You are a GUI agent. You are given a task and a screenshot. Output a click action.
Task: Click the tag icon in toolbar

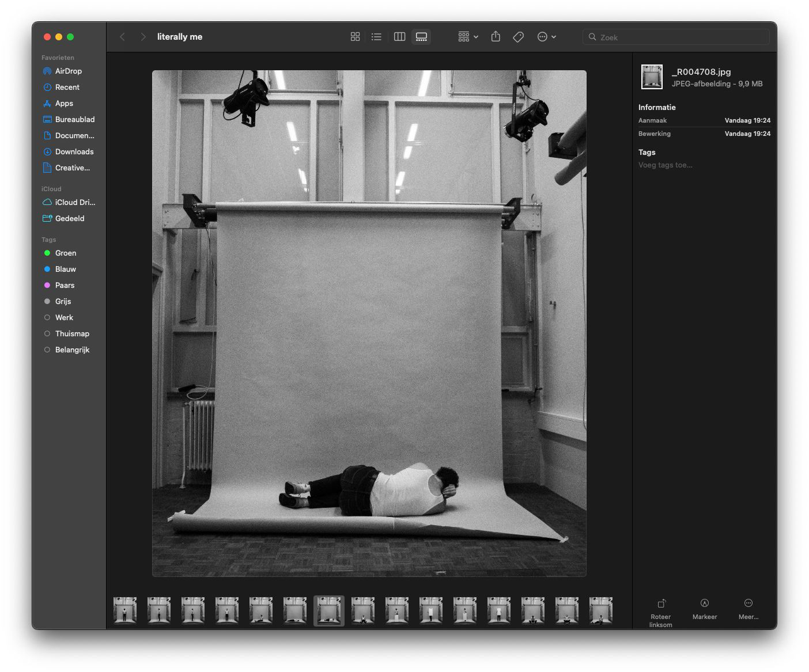point(518,37)
